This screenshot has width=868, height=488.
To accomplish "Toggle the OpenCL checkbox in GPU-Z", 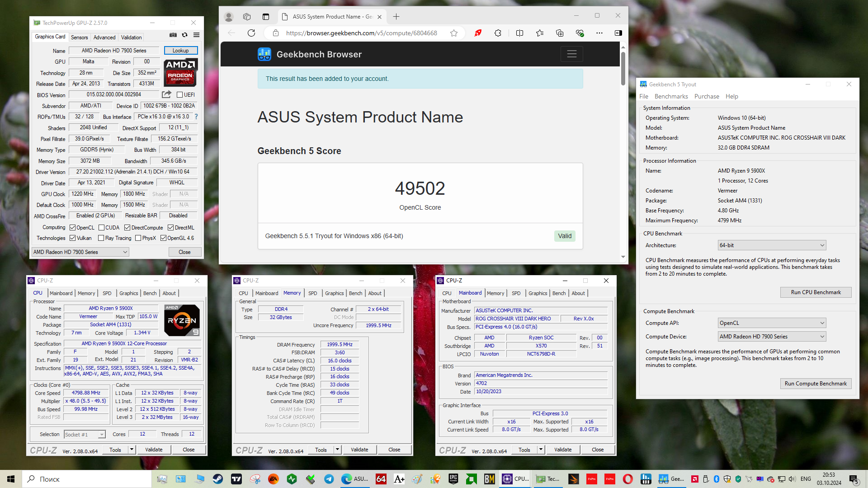I will [72, 228].
